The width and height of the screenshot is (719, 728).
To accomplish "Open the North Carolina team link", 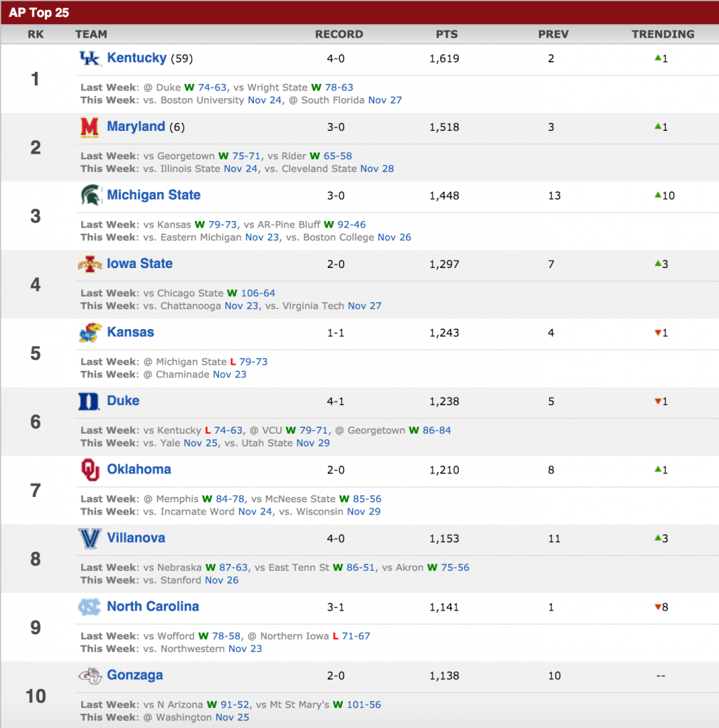I will [153, 607].
